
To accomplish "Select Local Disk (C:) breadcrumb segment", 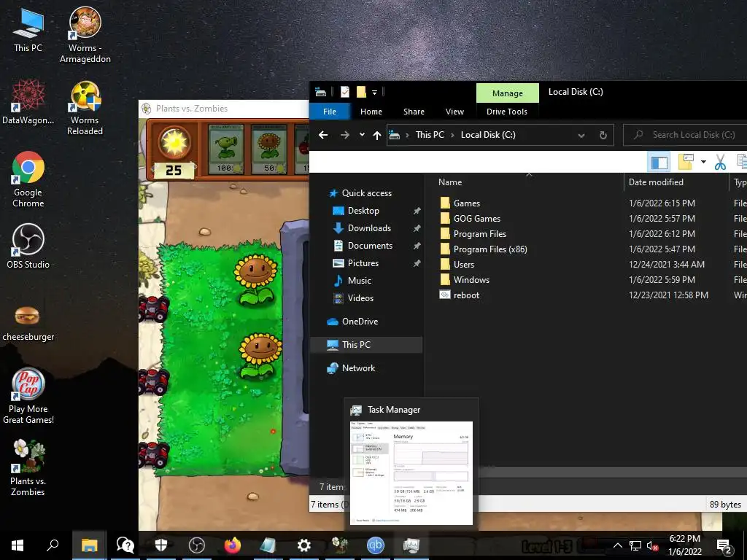I will [488, 135].
